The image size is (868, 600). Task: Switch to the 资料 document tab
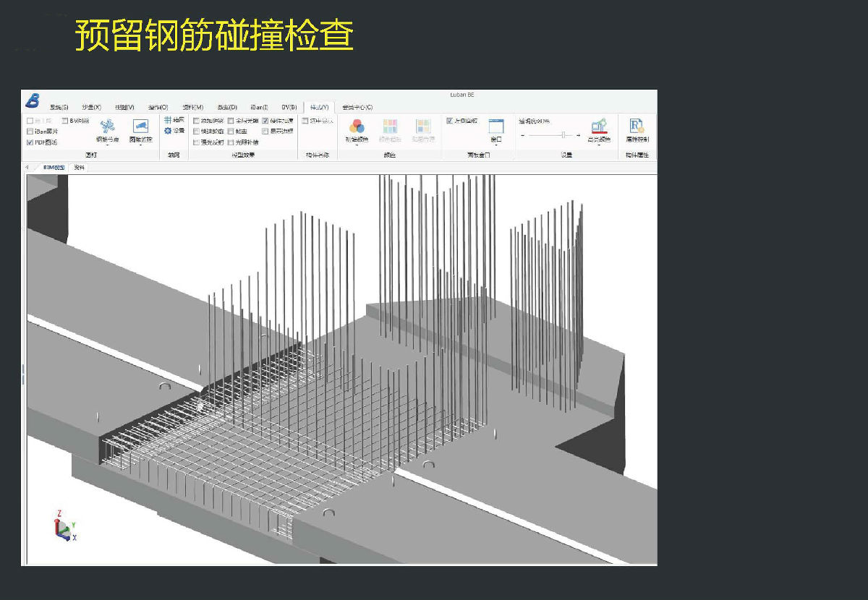79,168
